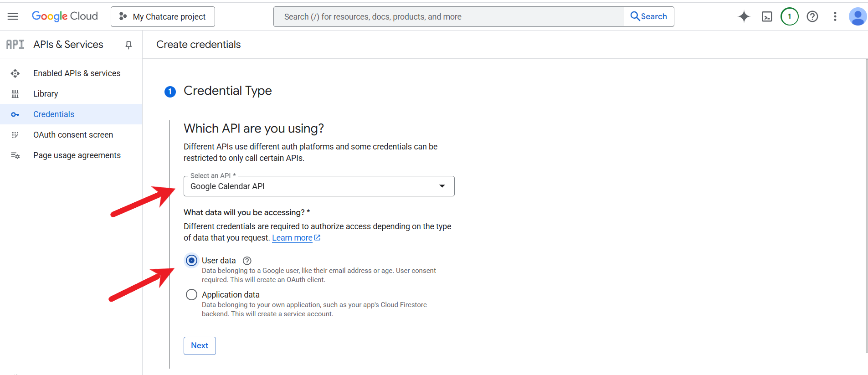Click the Create credentials page title
The image size is (868, 375).
(199, 44)
